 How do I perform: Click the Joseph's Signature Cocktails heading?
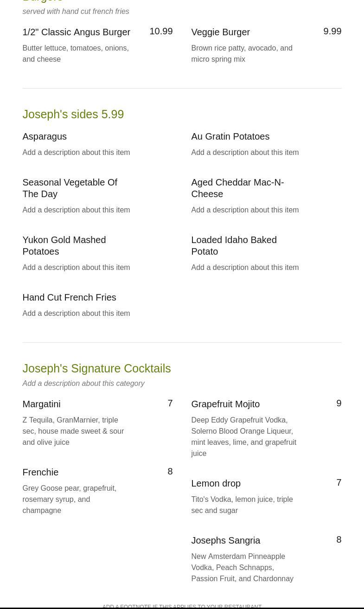pyautogui.click(x=96, y=368)
